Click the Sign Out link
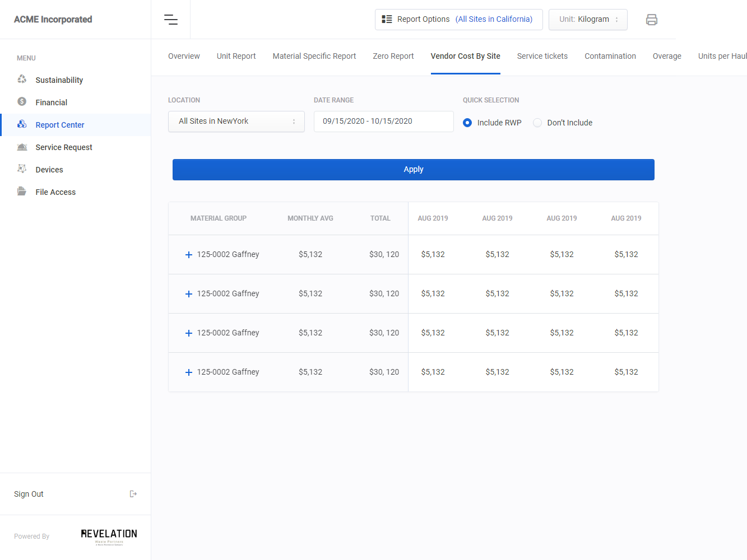The width and height of the screenshot is (747, 560). pos(29,494)
